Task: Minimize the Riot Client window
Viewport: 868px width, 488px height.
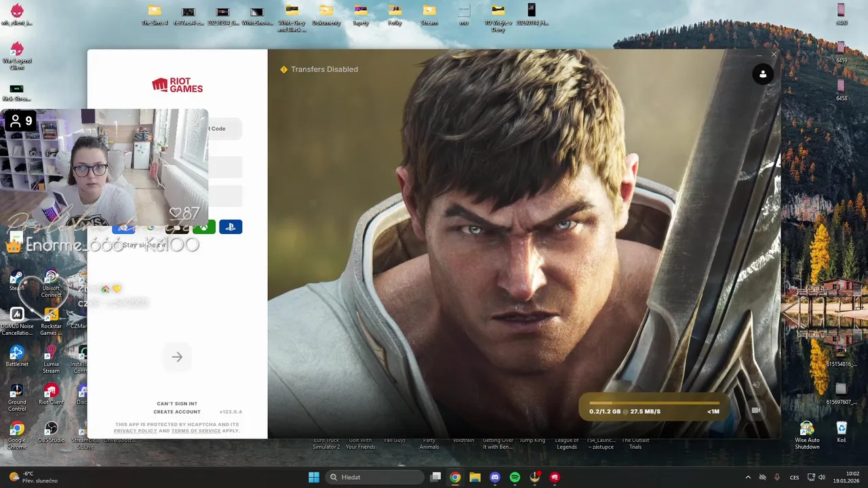Action: pyautogui.click(x=759, y=54)
